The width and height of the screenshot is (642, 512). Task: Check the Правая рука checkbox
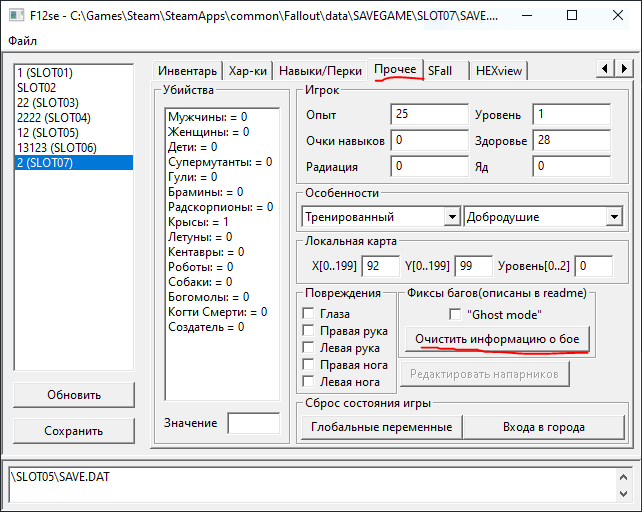[x=308, y=330]
